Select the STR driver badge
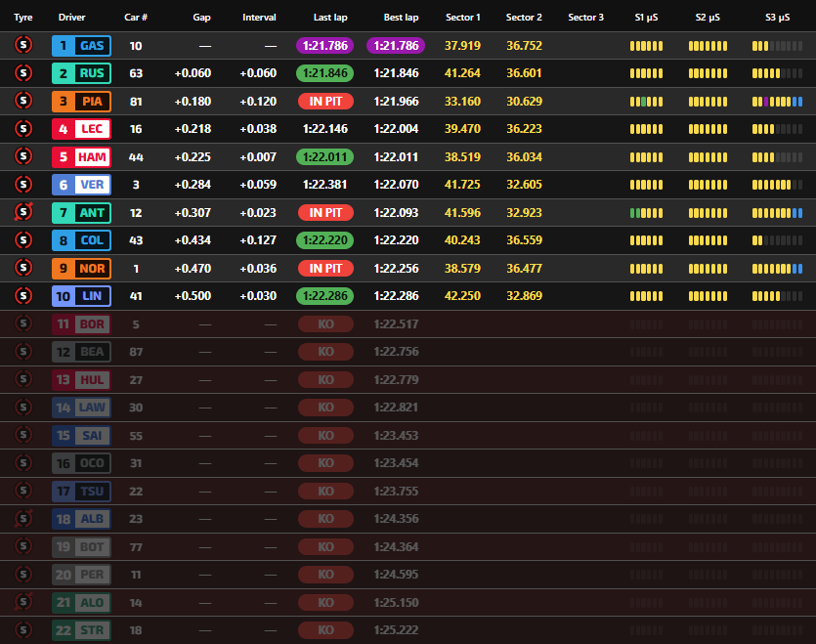This screenshot has width=816, height=644. pyautogui.click(x=81, y=630)
